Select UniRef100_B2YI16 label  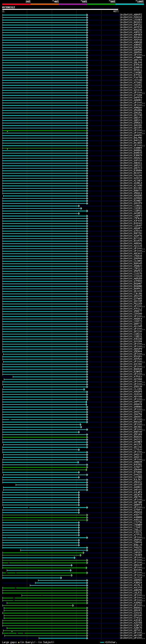point(131,238)
